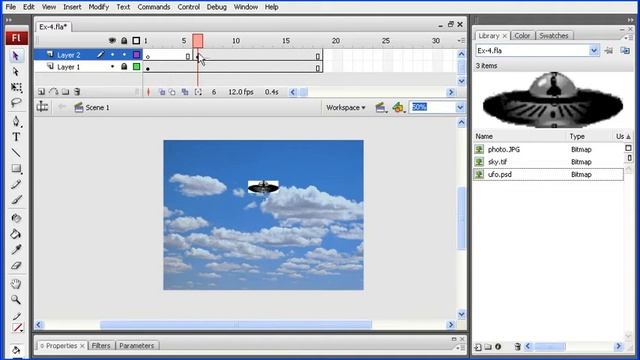Open the Commands menu
This screenshot has height=360, width=640.
[154, 7]
